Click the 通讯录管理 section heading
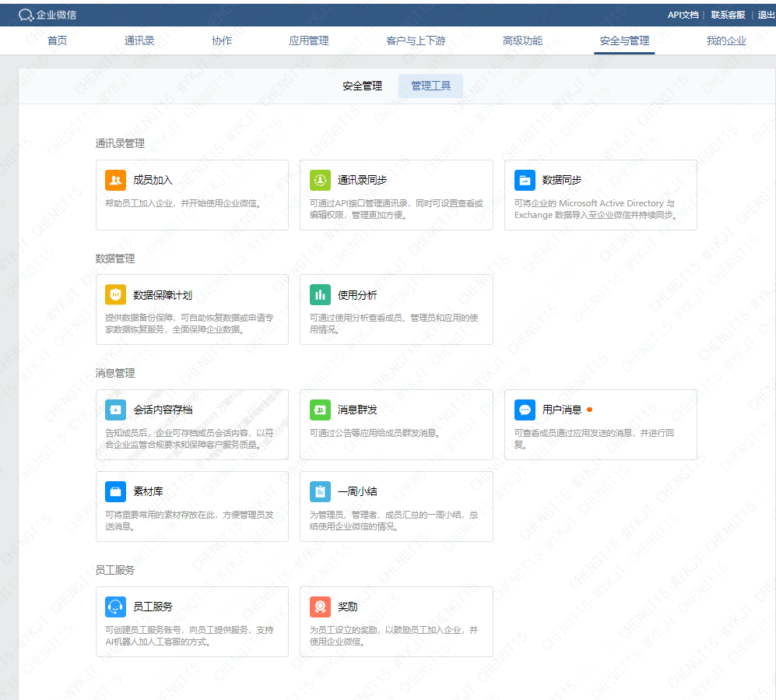This screenshot has height=700, width=776. [x=120, y=143]
